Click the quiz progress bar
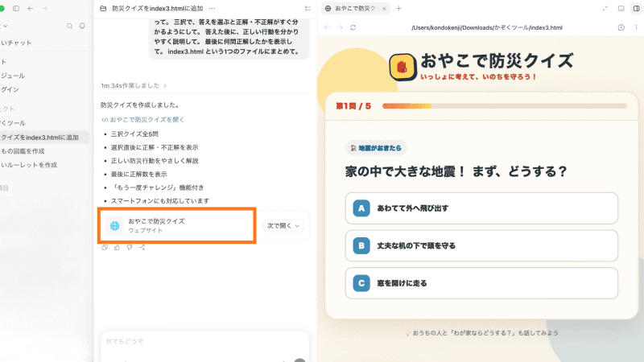 (505, 106)
